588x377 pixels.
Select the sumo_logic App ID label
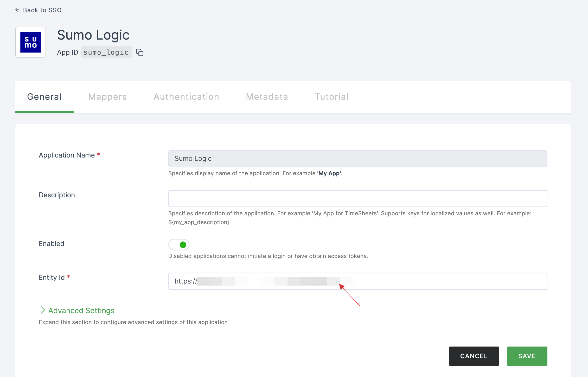pyautogui.click(x=106, y=52)
